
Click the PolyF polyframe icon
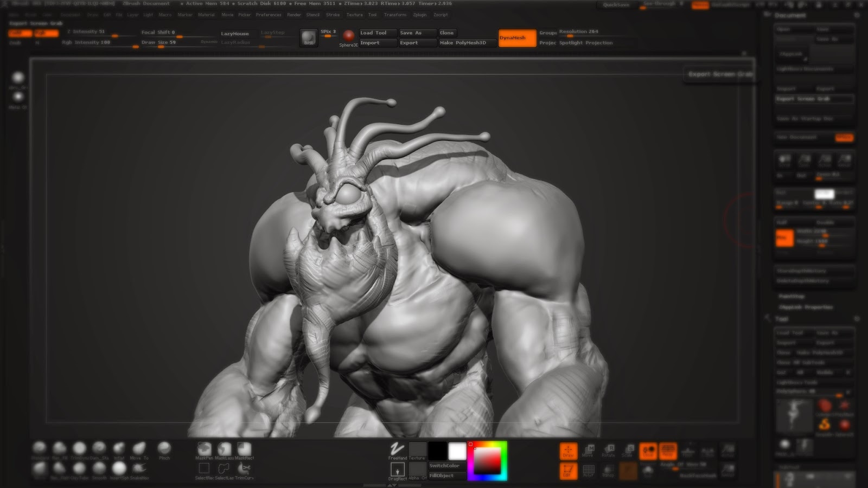tap(589, 470)
